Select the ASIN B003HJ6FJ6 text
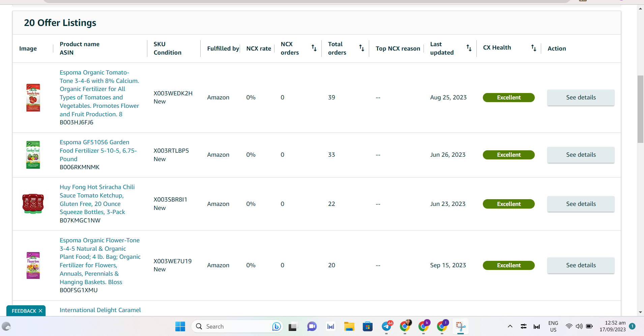644x336 pixels. [x=77, y=122]
